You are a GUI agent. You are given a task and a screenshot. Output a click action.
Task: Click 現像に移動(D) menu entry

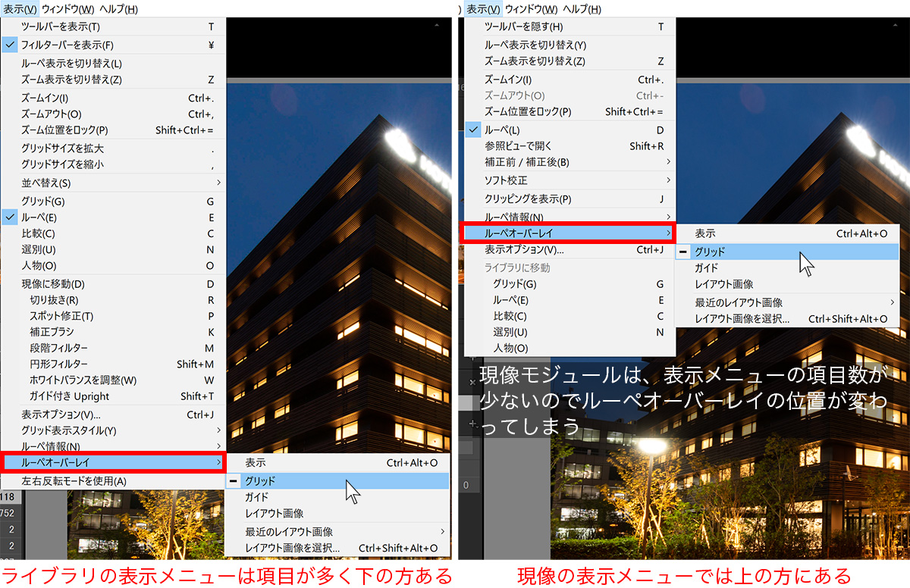pyautogui.click(x=53, y=284)
